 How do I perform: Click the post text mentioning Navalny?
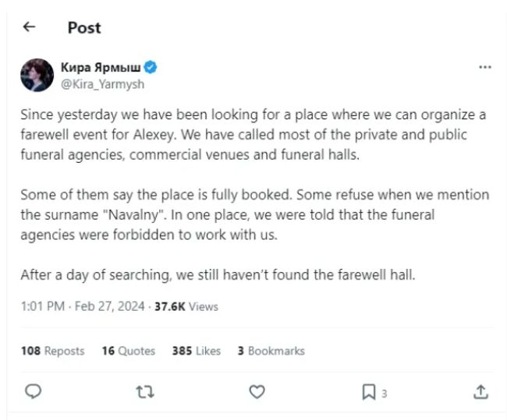[x=255, y=214]
